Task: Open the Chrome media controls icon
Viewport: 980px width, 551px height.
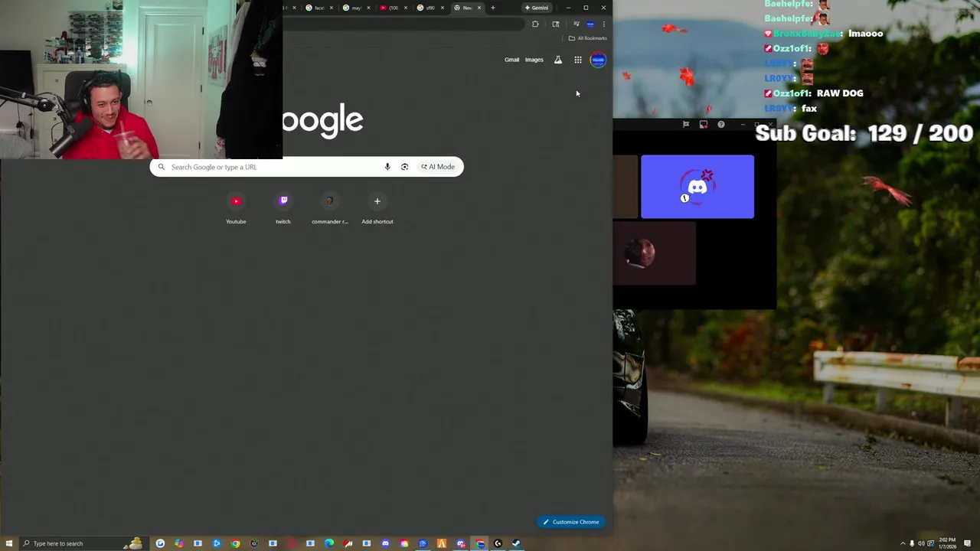Action: [576, 24]
